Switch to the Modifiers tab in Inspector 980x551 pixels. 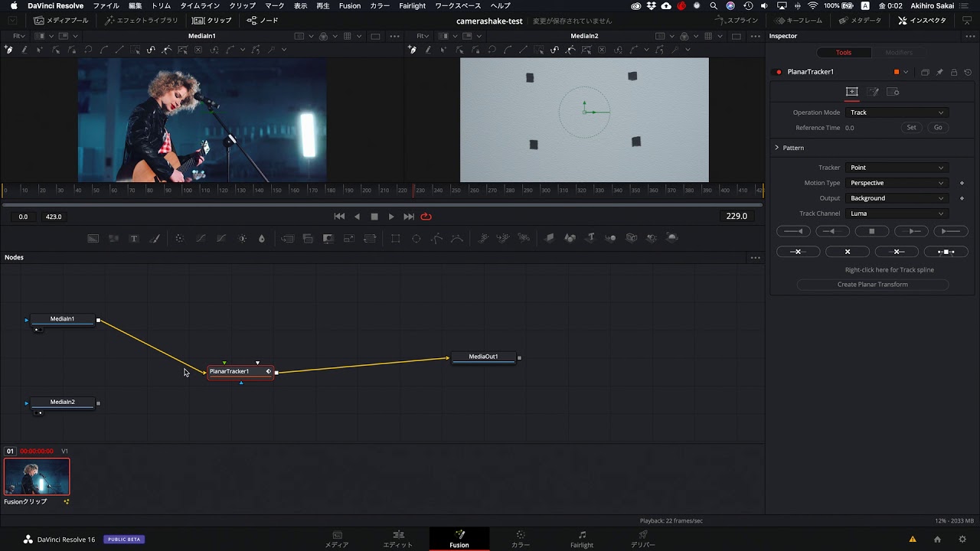(x=898, y=53)
